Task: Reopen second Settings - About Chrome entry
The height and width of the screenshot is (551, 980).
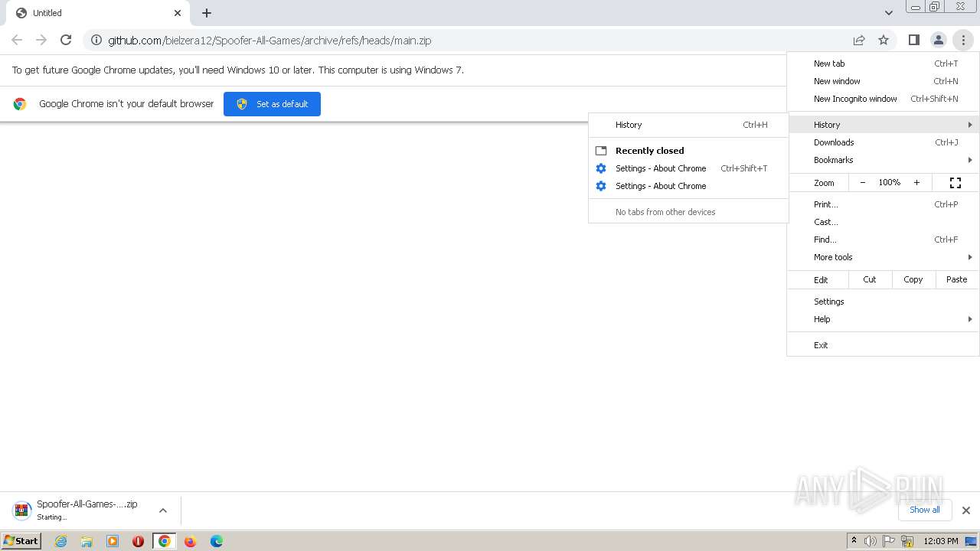Action: [x=688, y=186]
